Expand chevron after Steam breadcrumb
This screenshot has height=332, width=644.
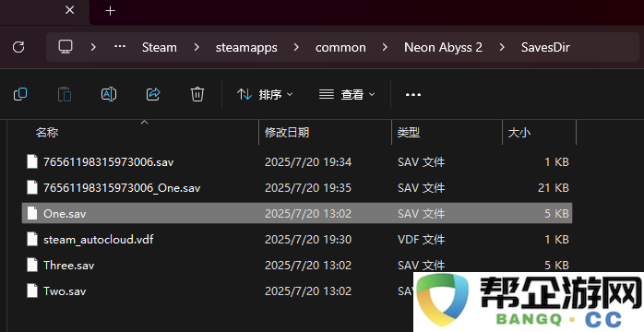pyautogui.click(x=197, y=47)
